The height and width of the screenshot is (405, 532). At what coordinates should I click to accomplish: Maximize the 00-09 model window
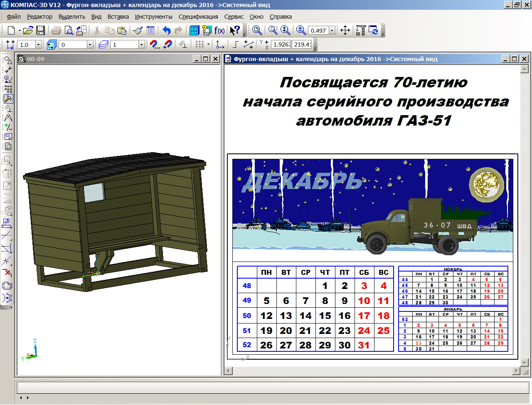tap(206, 59)
